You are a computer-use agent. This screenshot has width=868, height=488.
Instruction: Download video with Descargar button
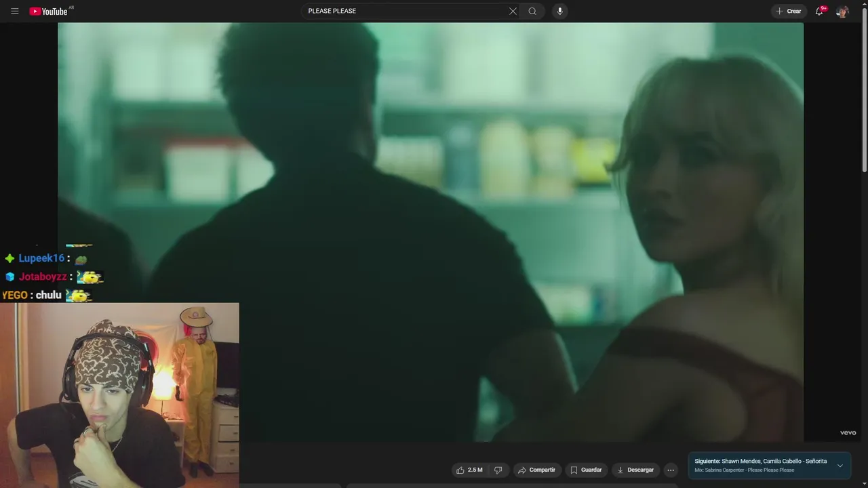point(635,470)
